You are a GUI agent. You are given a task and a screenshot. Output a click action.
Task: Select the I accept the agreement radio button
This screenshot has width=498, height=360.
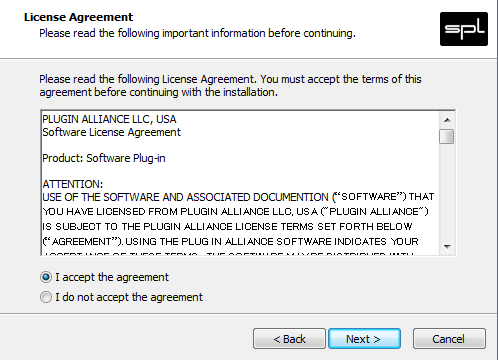(x=46, y=277)
